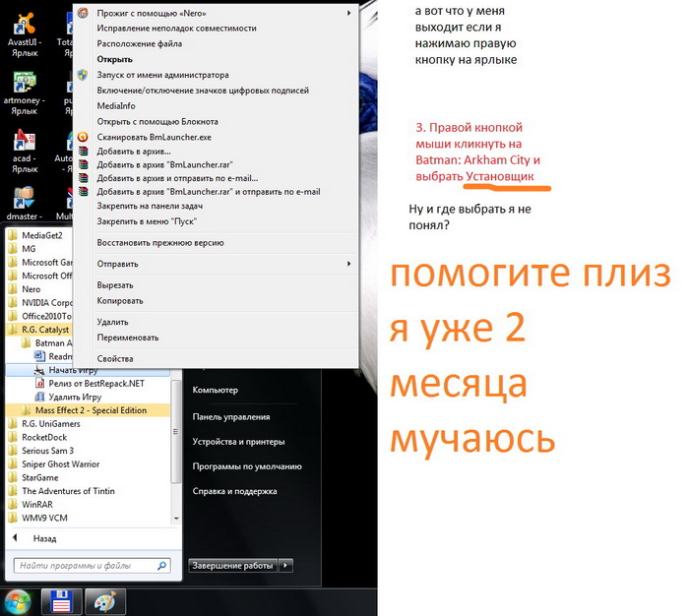Click the 'Завершение работы' button
This screenshot has height=616, width=689.
[233, 566]
